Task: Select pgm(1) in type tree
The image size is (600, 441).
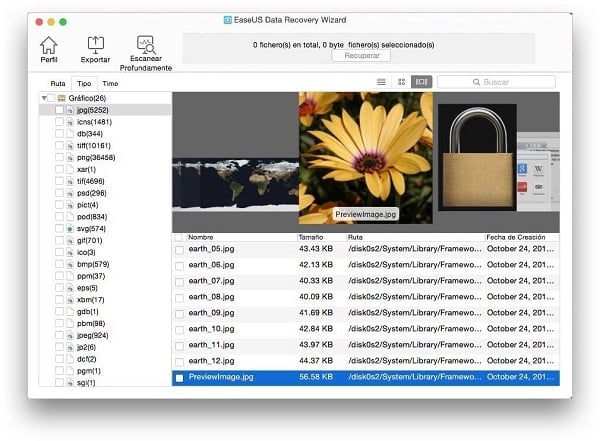Action: [89, 371]
